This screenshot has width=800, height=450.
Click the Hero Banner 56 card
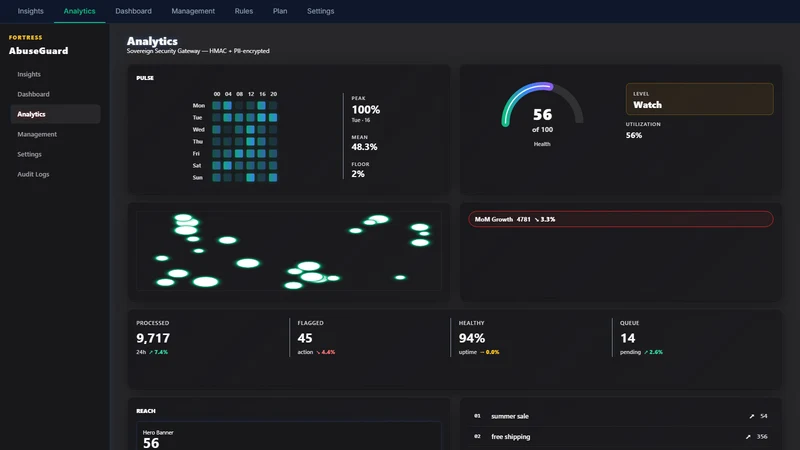(289, 436)
